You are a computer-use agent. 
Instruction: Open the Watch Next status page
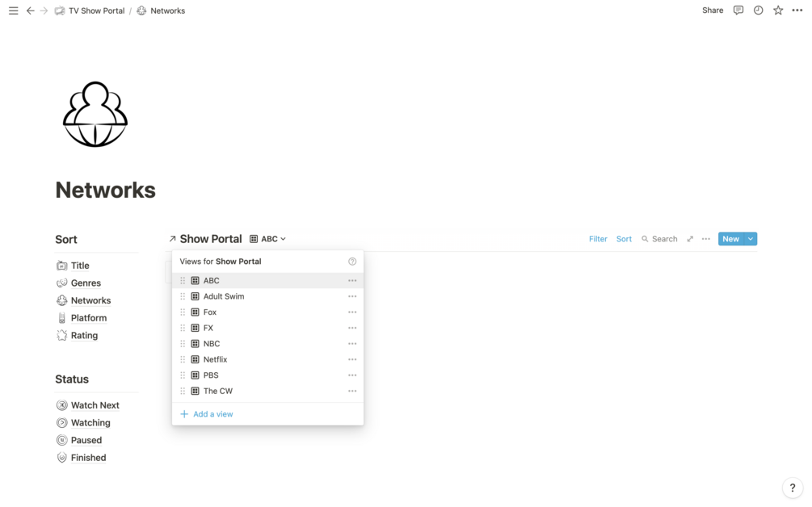click(x=95, y=405)
